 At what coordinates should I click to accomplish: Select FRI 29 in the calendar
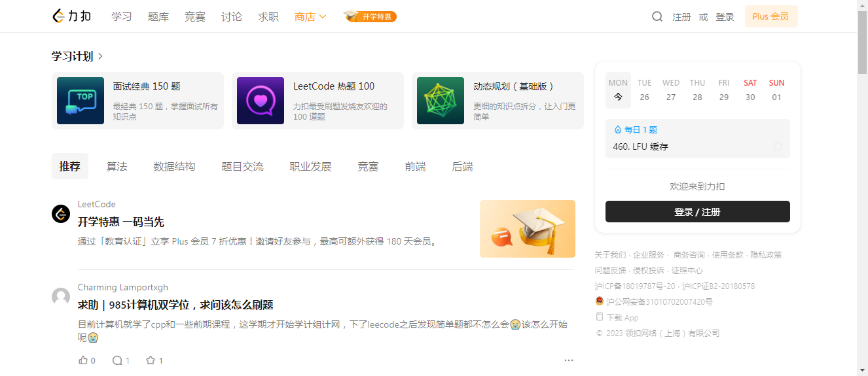(724, 90)
